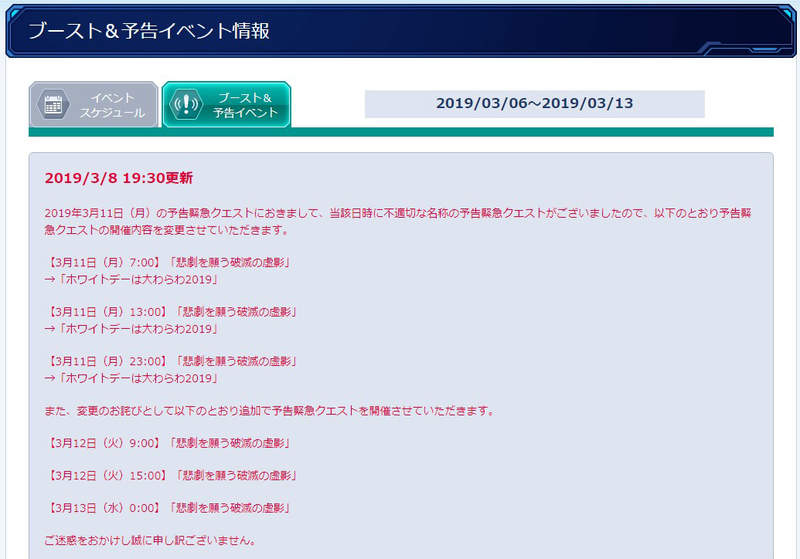Screen dimensions: 800x559
Task: Click the paragraph starting 2019年3月11日（月）の予告緊急クエスト
Action: click(x=398, y=221)
